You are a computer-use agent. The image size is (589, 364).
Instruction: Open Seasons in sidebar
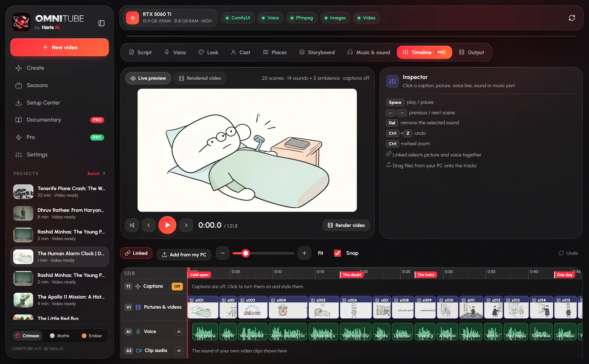click(60, 85)
